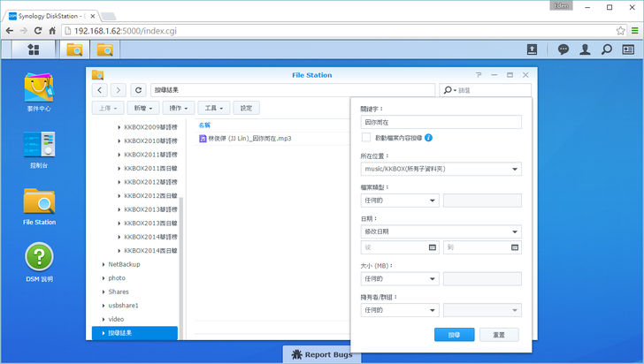644x364 pixels.
Task: Click the 重置 reset button
Action: (499, 335)
